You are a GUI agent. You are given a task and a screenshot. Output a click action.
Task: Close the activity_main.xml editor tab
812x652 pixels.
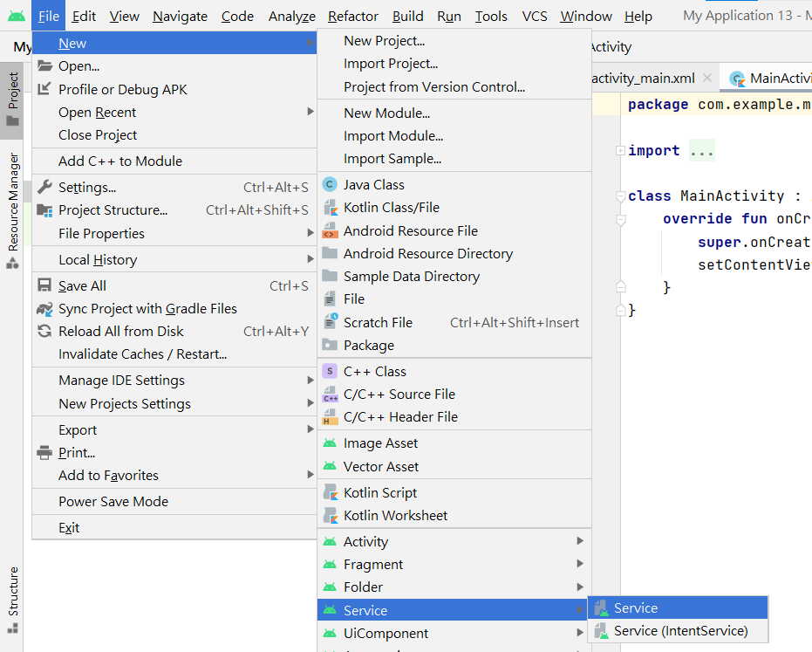pyautogui.click(x=706, y=79)
